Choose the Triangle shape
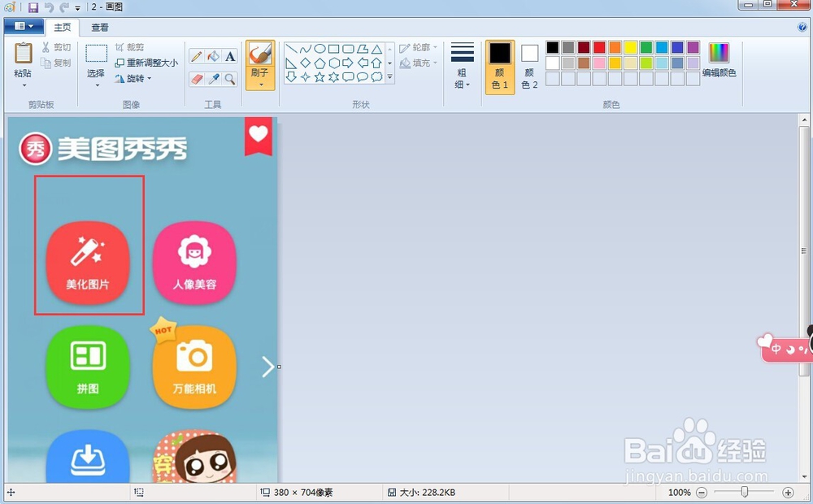Image resolution: width=813 pixels, height=504 pixels. (377, 50)
